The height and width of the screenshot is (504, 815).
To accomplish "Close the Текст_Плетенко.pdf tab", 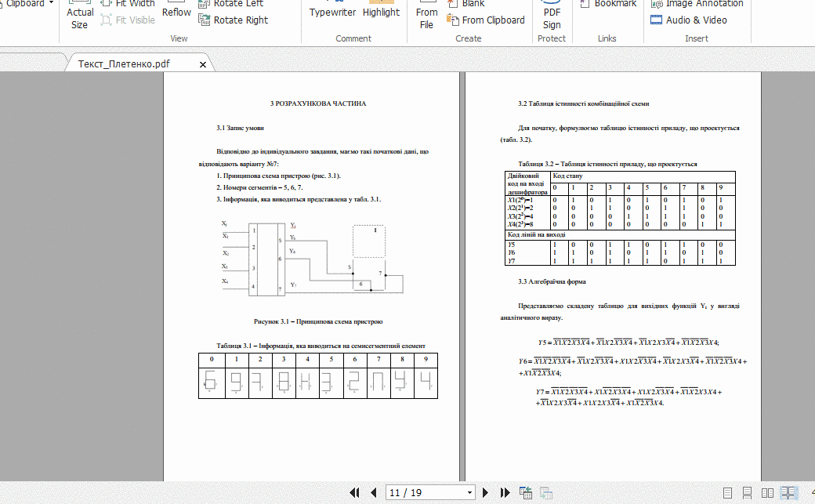I will point(203,64).
